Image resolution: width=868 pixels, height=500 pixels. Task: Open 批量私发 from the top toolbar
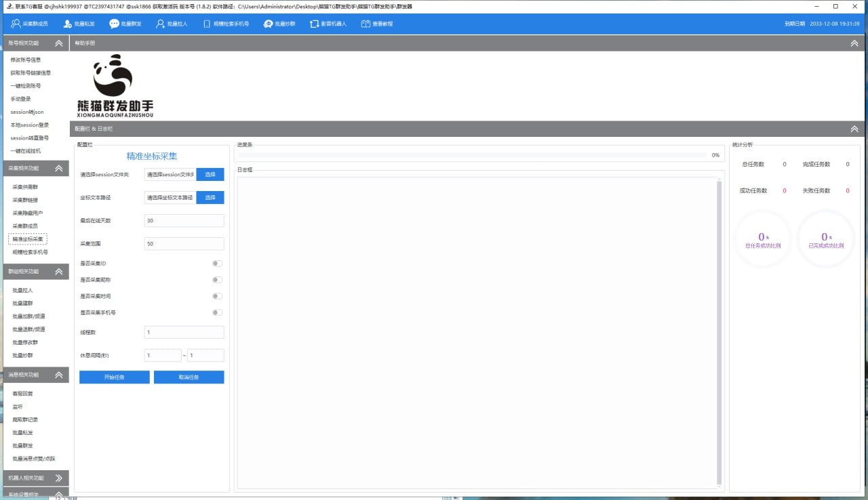[68, 24]
